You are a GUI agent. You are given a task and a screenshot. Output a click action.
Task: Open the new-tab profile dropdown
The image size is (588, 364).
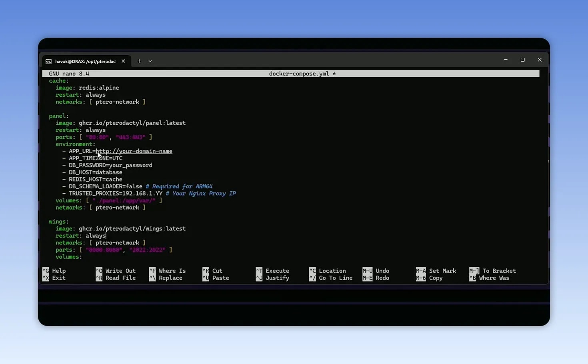pyautogui.click(x=150, y=61)
